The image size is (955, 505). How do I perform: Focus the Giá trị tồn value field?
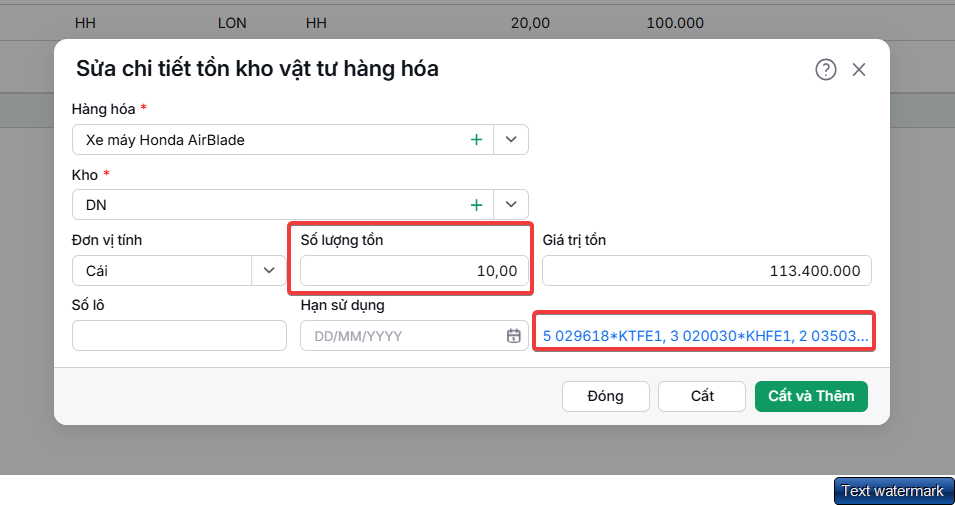(707, 270)
